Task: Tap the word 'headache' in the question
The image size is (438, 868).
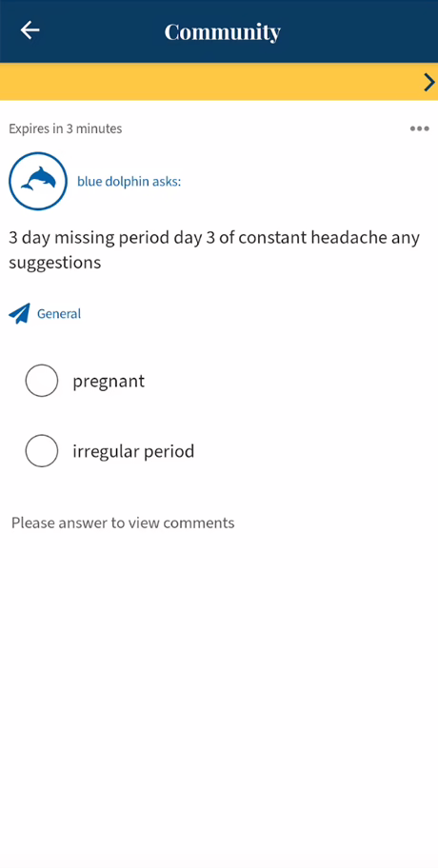Action: point(348,238)
